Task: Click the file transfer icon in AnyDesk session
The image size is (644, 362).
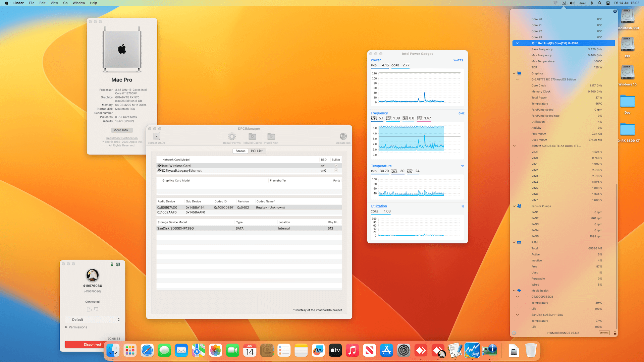Action: (x=89, y=309)
